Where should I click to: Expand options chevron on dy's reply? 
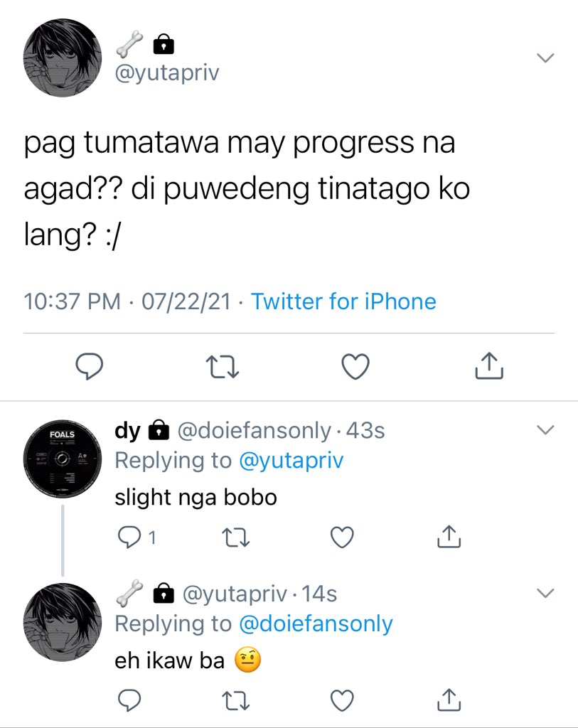click(x=545, y=429)
